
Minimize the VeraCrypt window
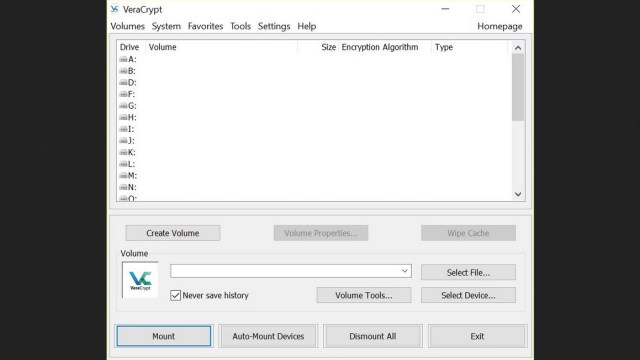pyautogui.click(x=445, y=9)
